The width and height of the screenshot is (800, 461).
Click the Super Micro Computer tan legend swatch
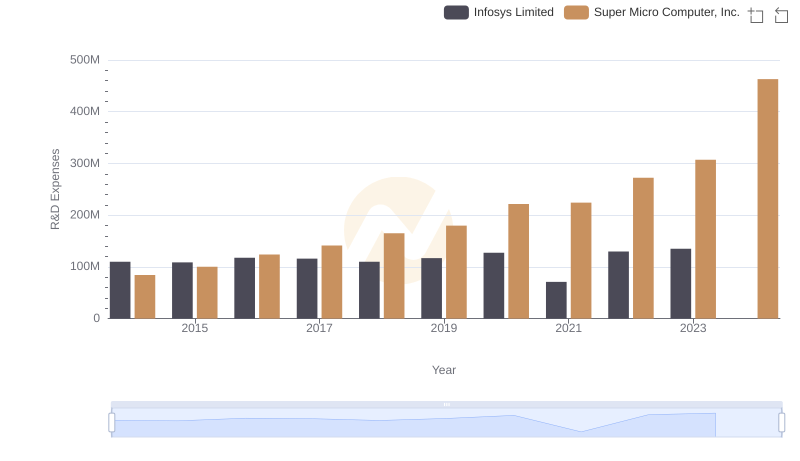(576, 12)
